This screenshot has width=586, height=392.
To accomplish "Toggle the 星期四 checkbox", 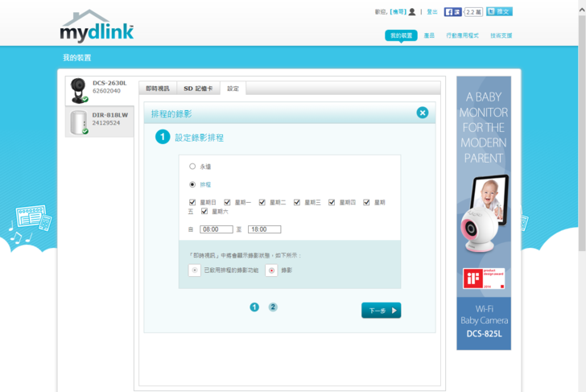I will 332,202.
